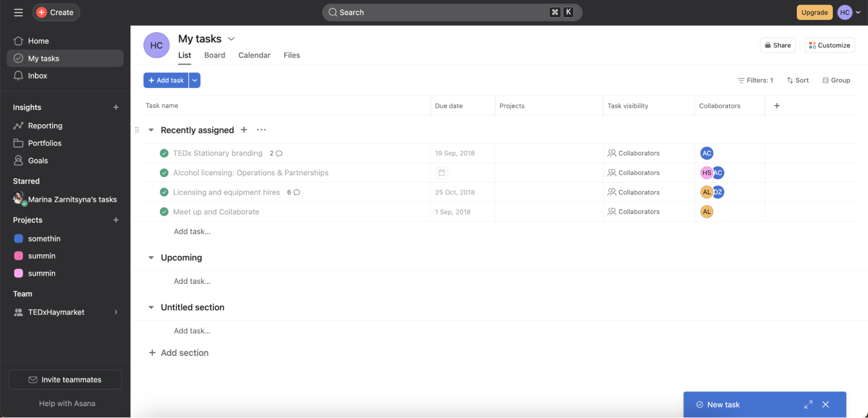This screenshot has width=868, height=418.
Task: Add task to Recently assigned section
Action: [x=244, y=130]
